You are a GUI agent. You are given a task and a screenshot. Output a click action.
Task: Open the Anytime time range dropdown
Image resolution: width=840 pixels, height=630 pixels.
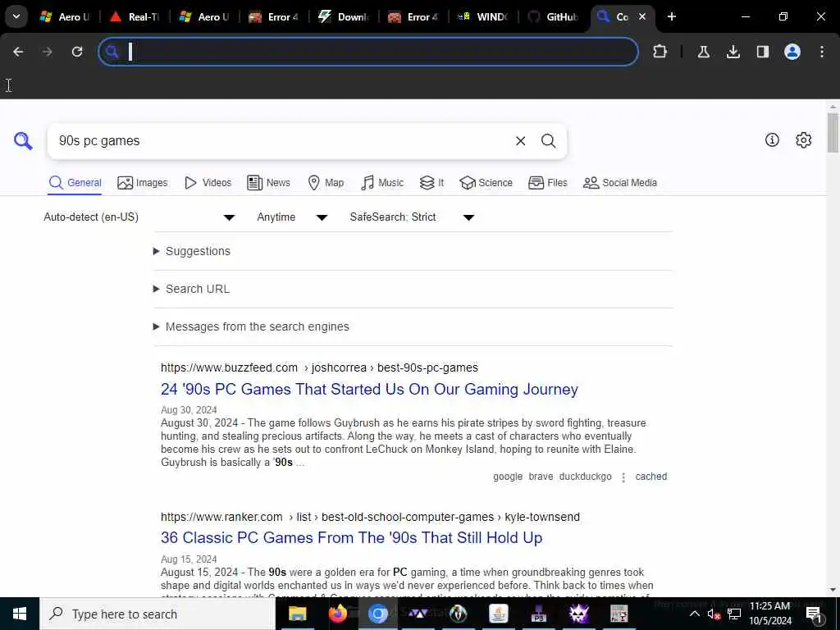point(292,217)
